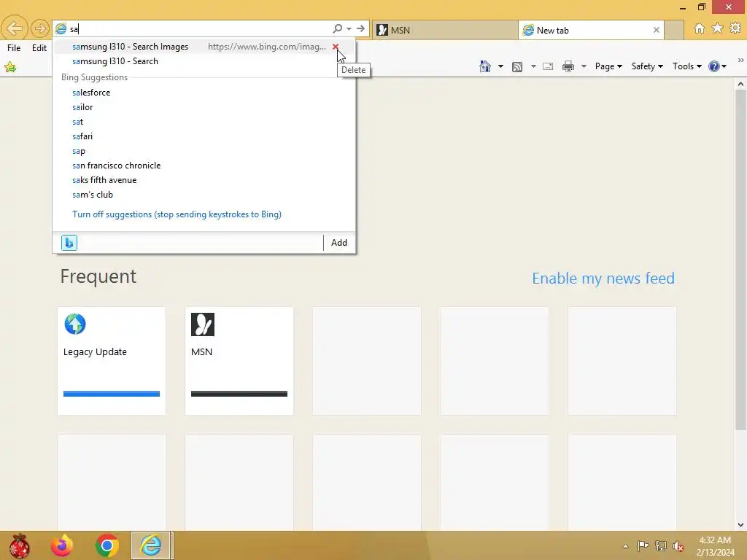Image resolution: width=747 pixels, height=560 pixels.
Task: Launch Chrome from the taskbar
Action: coord(107,545)
